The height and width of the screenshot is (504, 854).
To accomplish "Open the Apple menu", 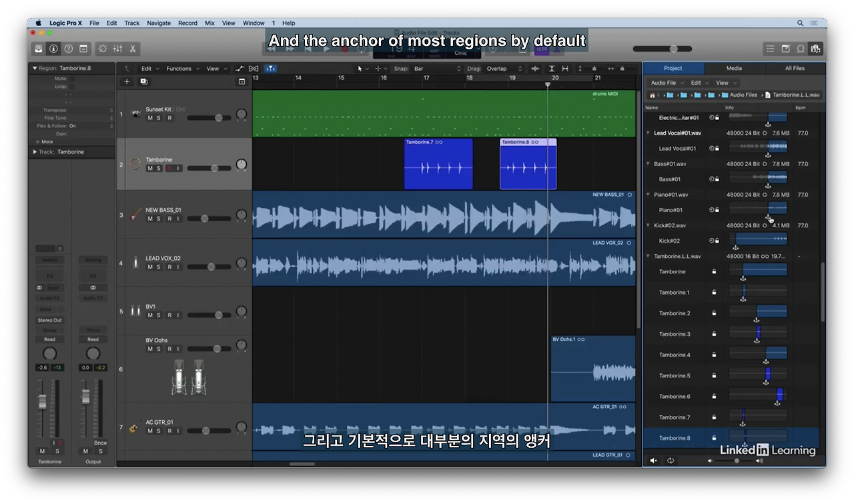I will (38, 23).
